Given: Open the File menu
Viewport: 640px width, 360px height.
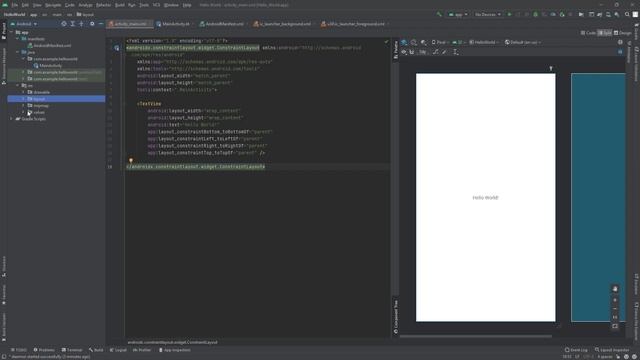Looking at the screenshot, I should tap(15, 5).
